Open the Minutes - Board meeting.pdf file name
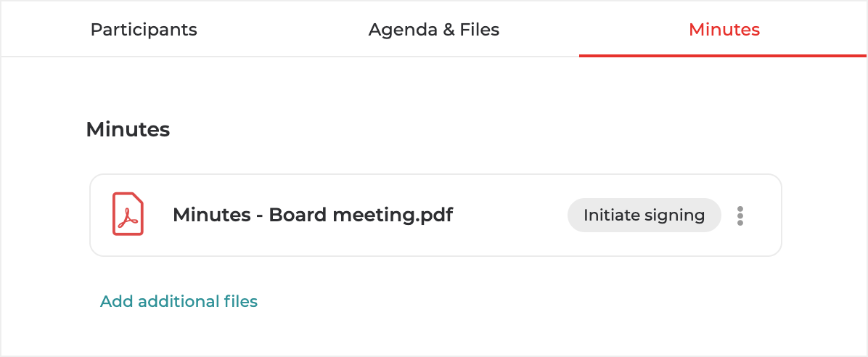The height and width of the screenshot is (357, 868). [x=312, y=216]
